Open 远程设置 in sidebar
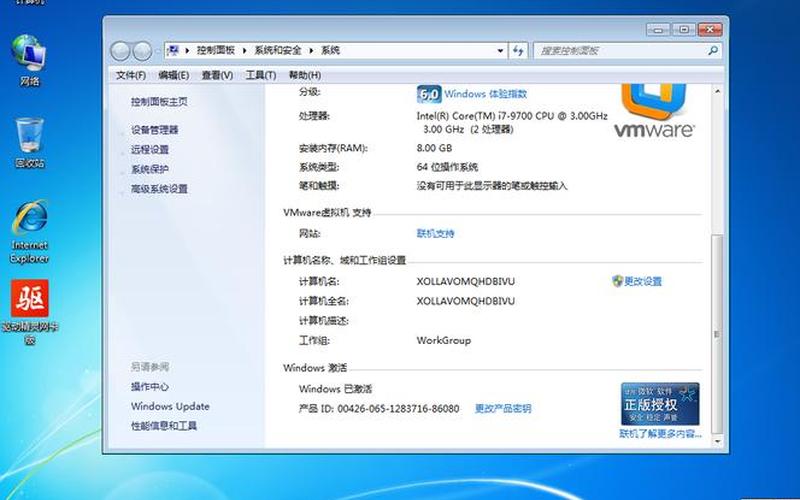Screen dimensions: 800x500 pyautogui.click(x=149, y=149)
